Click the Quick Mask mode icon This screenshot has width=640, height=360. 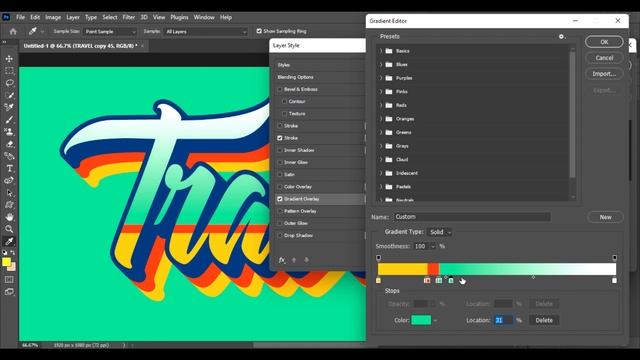[9, 280]
